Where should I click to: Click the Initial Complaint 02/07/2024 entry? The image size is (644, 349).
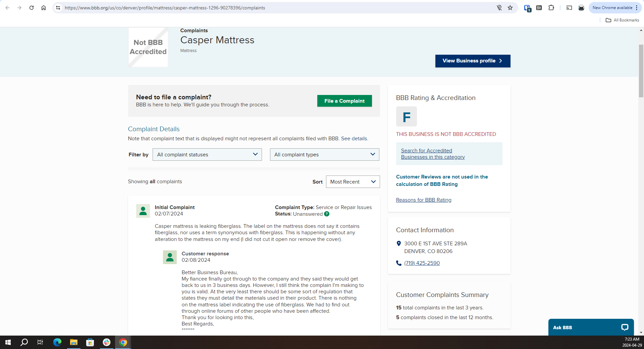[174, 210]
